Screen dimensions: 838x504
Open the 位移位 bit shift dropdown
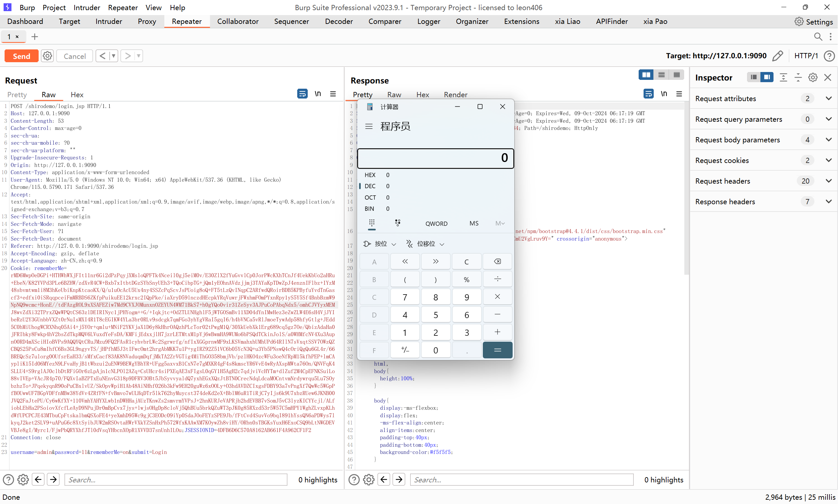[425, 244]
